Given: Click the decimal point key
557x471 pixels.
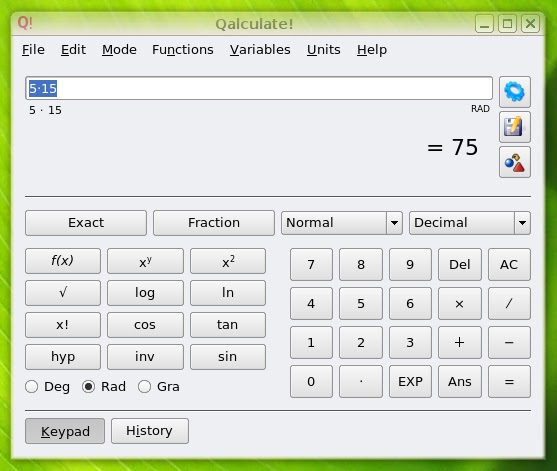Looking at the screenshot, I should pyautogui.click(x=361, y=381).
